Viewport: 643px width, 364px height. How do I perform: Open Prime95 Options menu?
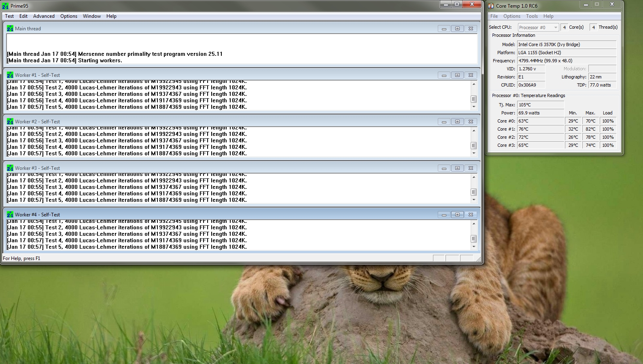69,16
